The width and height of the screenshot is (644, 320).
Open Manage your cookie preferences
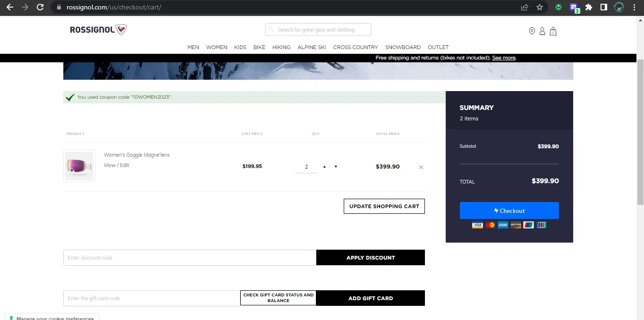(x=52, y=317)
